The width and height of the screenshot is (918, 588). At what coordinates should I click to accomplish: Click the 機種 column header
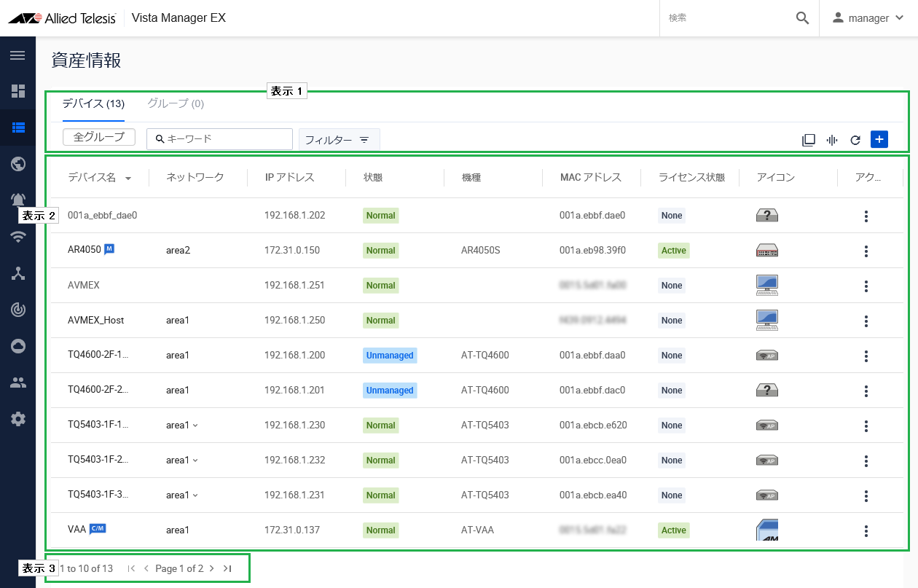(471, 178)
